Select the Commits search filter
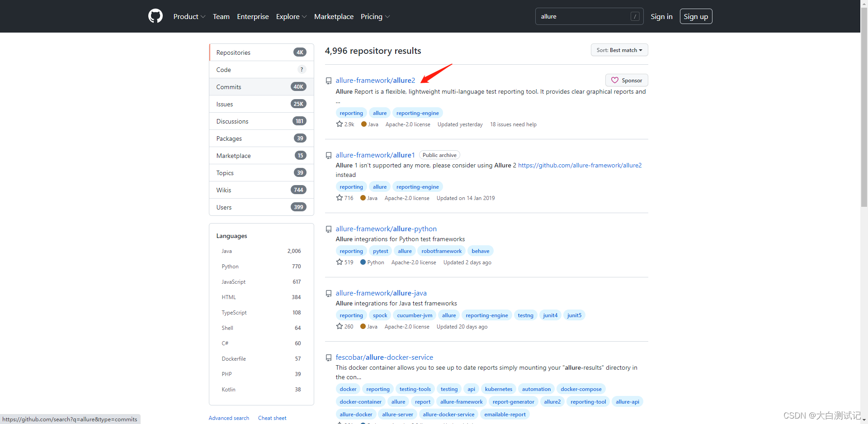868x424 pixels. pos(261,87)
